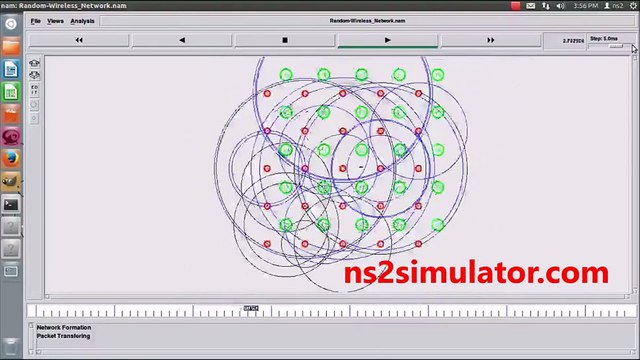This screenshot has width=640, height=360.
Task: Open the Terminal from dock
Action: (x=11, y=204)
